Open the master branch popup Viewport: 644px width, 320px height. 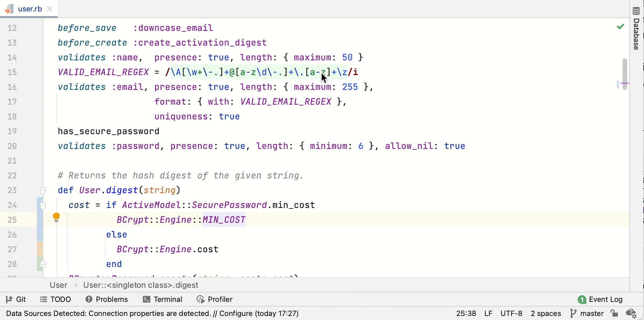click(x=592, y=313)
